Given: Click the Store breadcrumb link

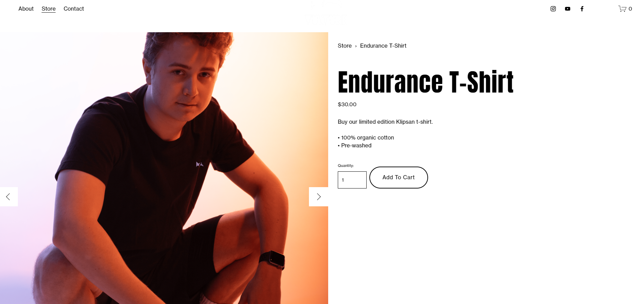Looking at the screenshot, I should pos(345,46).
